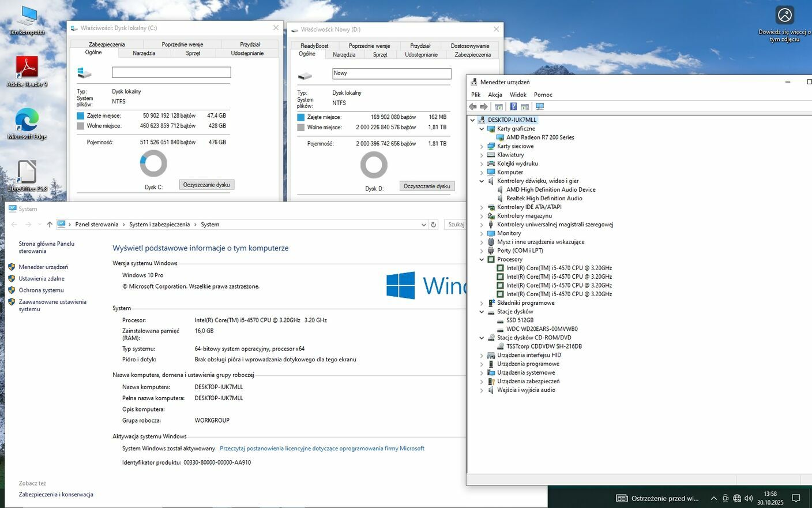
Task: Switch to Narzędzia tab in Disk C properties
Action: (144, 53)
